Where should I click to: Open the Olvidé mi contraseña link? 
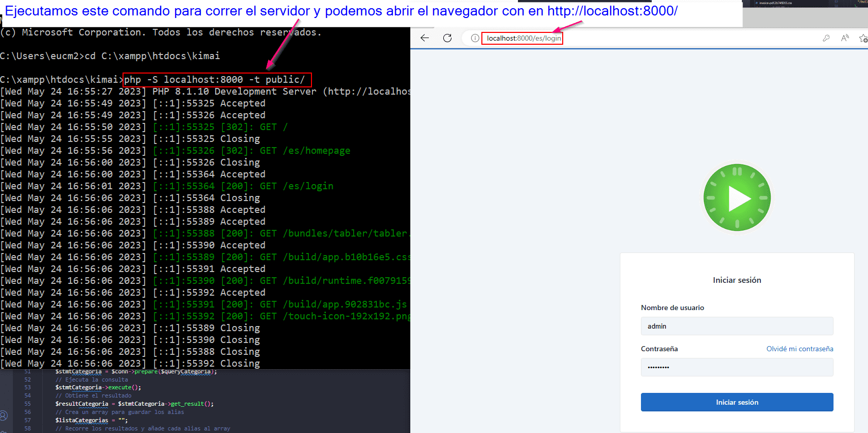pos(800,349)
